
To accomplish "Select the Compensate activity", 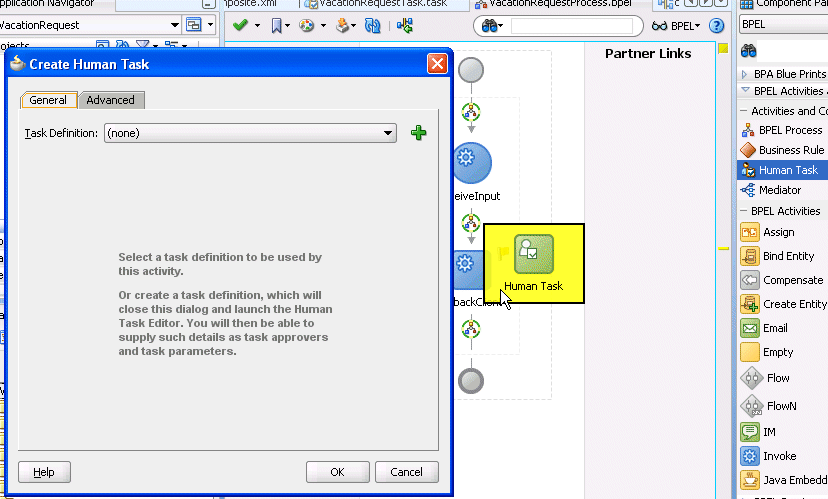I will (x=783, y=280).
